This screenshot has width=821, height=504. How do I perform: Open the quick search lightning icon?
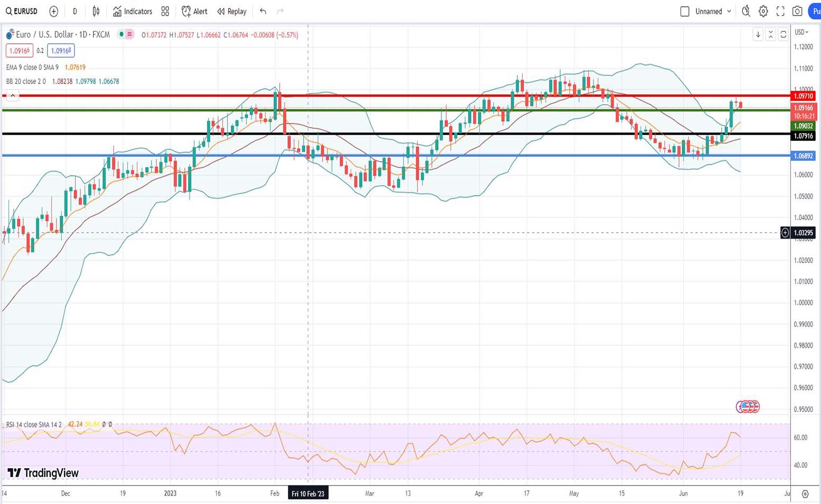click(745, 11)
